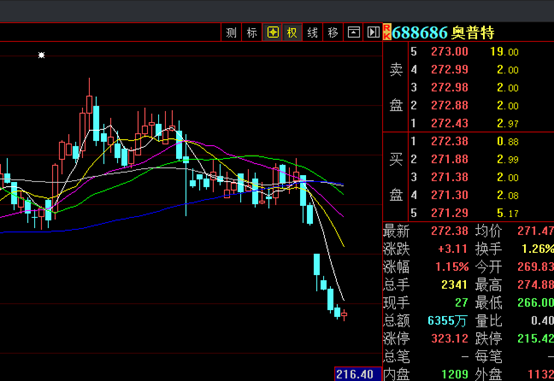This screenshot has height=381, width=554.
Task: Select the 线 drawing line tool
Action: pyautogui.click(x=312, y=33)
